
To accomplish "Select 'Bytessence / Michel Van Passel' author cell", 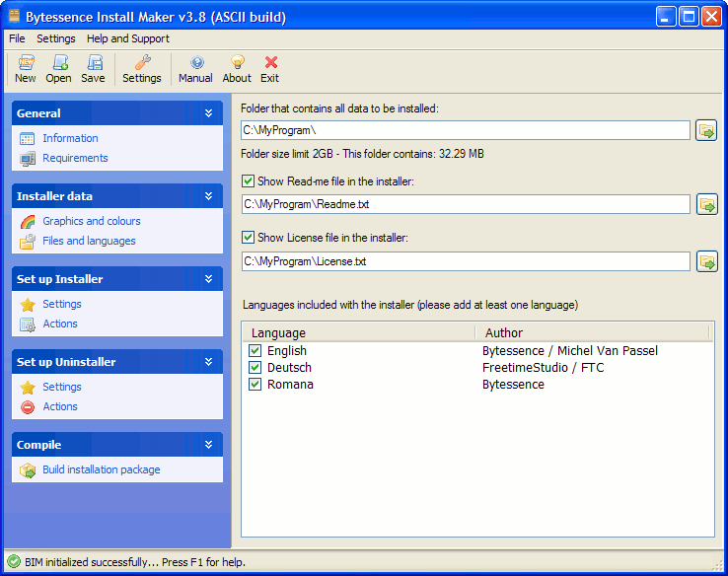I will (570, 351).
